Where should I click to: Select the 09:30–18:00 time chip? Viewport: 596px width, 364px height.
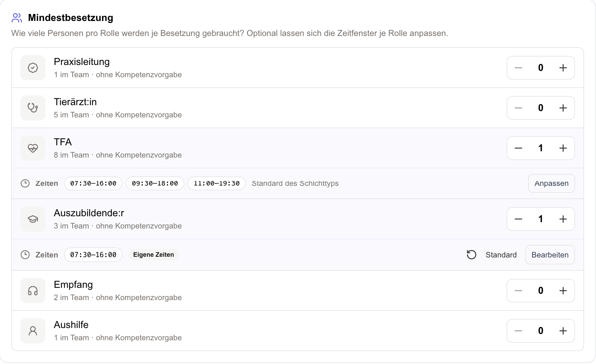(155, 183)
